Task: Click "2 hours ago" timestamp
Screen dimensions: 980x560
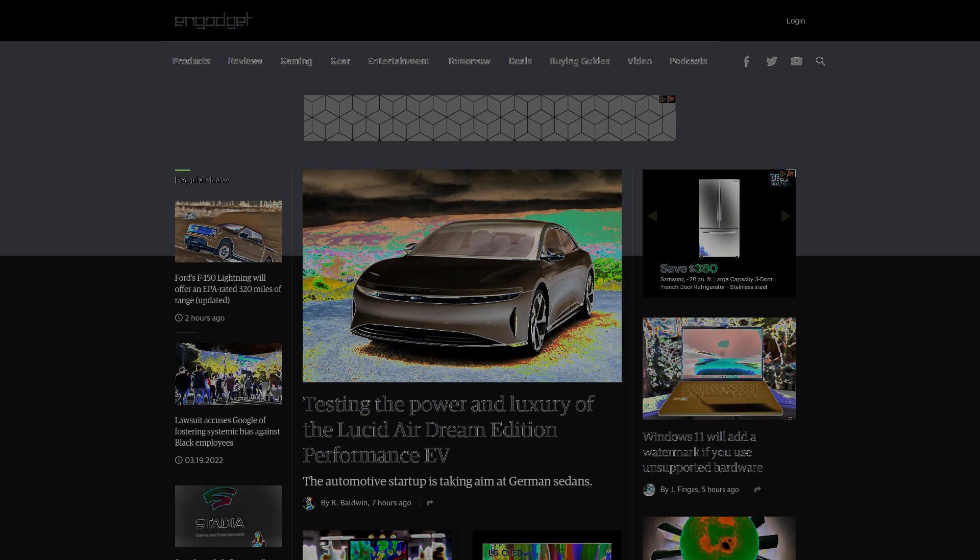Action: (x=205, y=318)
